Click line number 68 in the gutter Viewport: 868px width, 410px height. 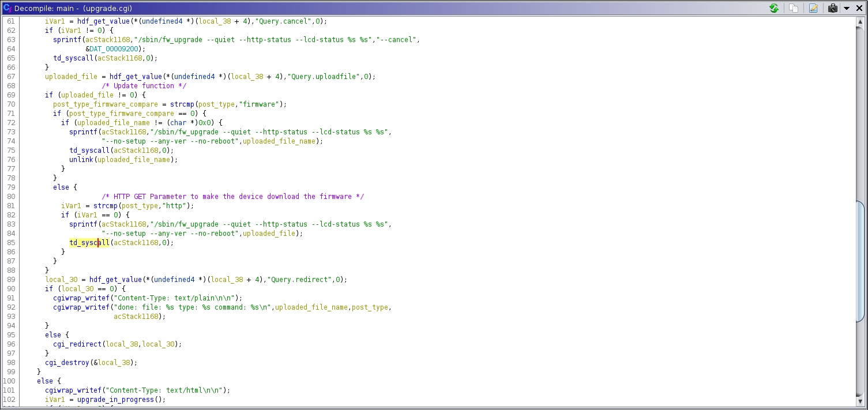click(10, 86)
